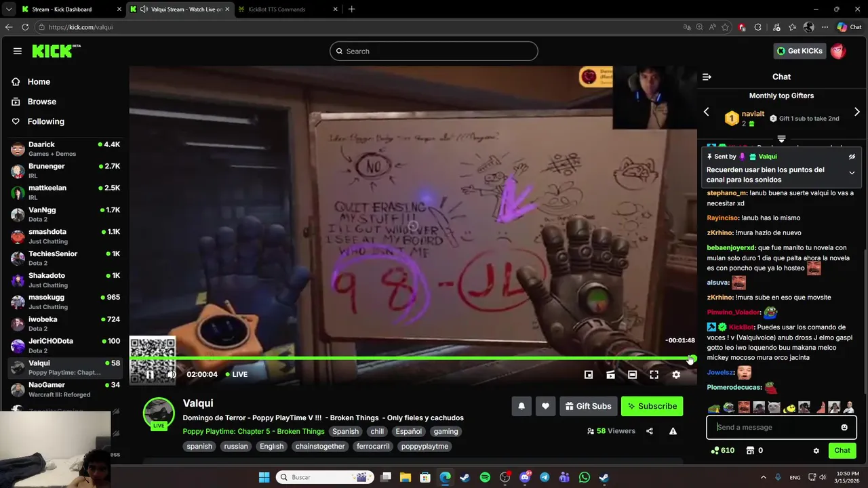Show next top gifter

(856, 112)
